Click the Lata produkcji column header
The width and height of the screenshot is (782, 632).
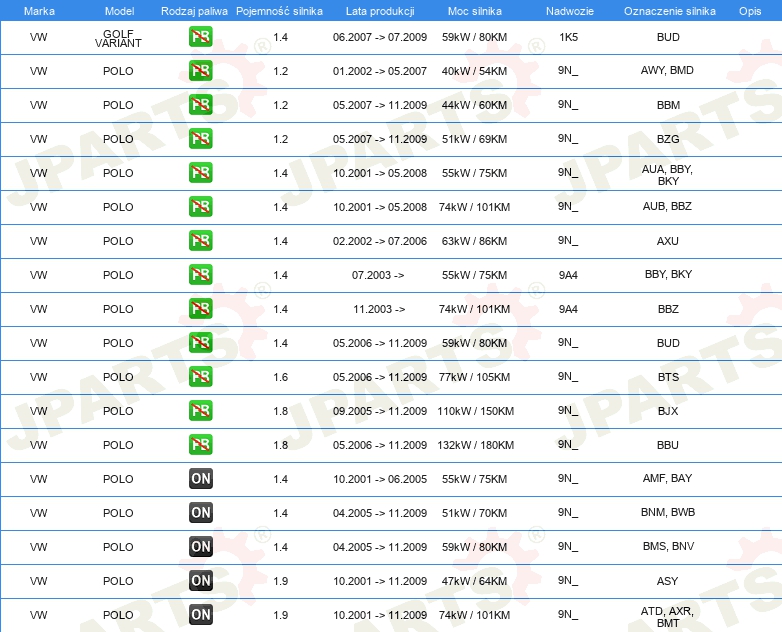pyautogui.click(x=380, y=11)
